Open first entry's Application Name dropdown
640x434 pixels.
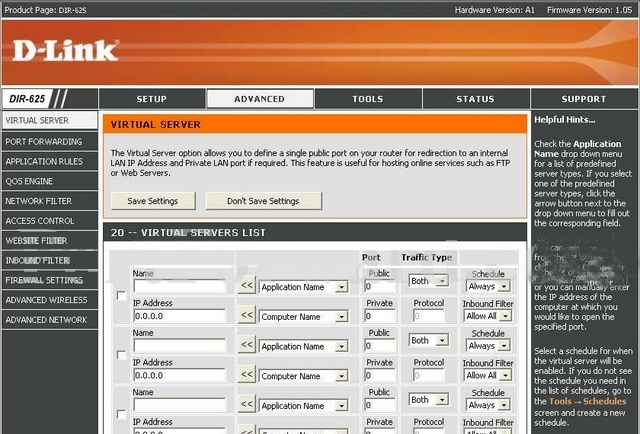pos(303,287)
